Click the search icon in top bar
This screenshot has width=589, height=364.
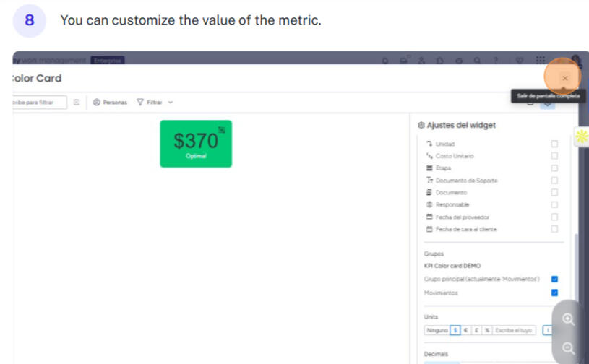click(x=478, y=61)
